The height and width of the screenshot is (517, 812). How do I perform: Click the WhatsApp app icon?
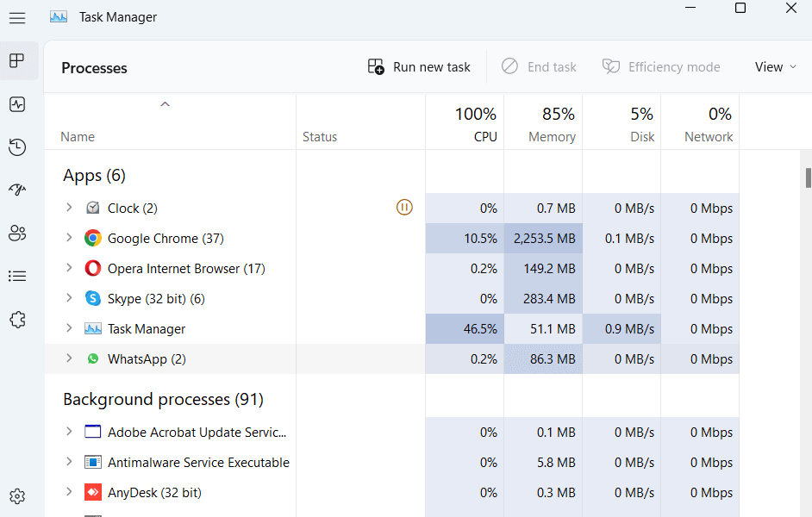93,358
